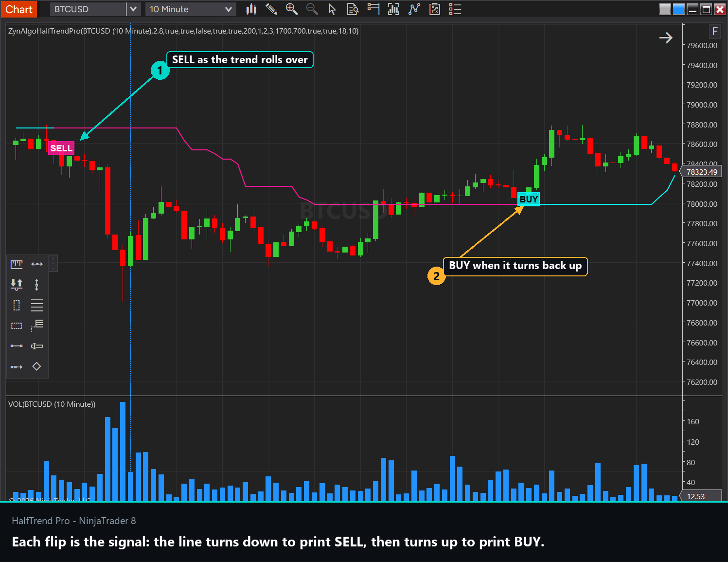Click the F button above price axis

coord(715,32)
